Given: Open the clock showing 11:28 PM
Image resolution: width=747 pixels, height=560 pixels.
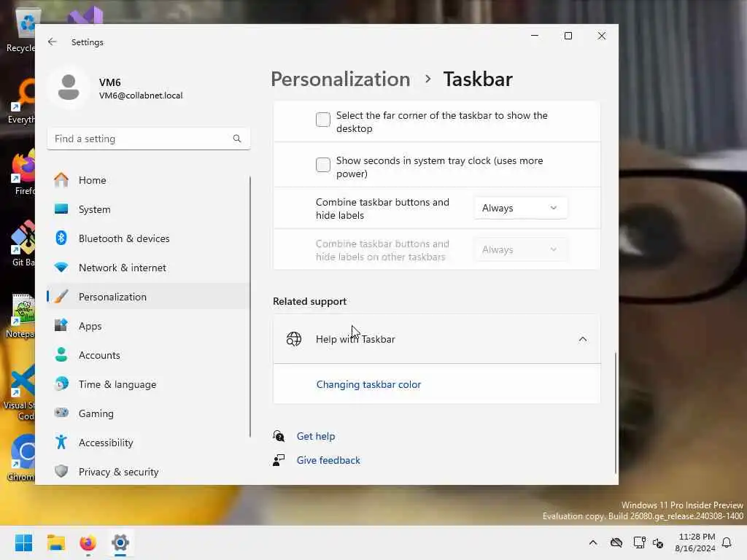Looking at the screenshot, I should 695,542.
